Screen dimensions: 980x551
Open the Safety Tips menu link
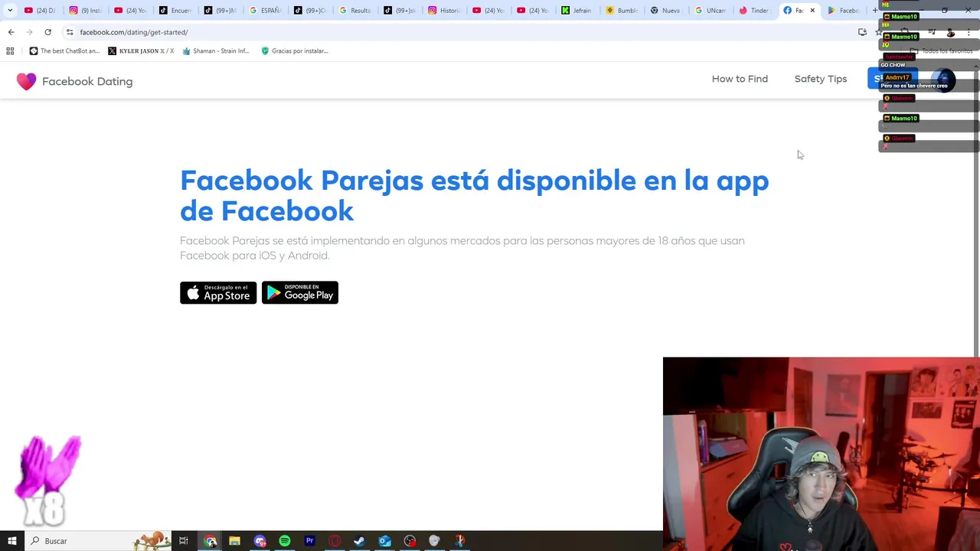(x=820, y=79)
